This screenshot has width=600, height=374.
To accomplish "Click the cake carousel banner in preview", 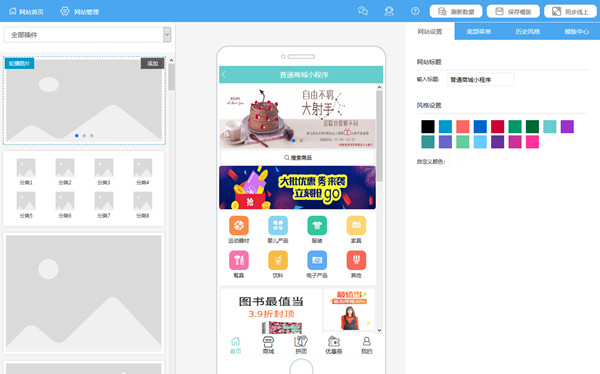I will point(297,117).
